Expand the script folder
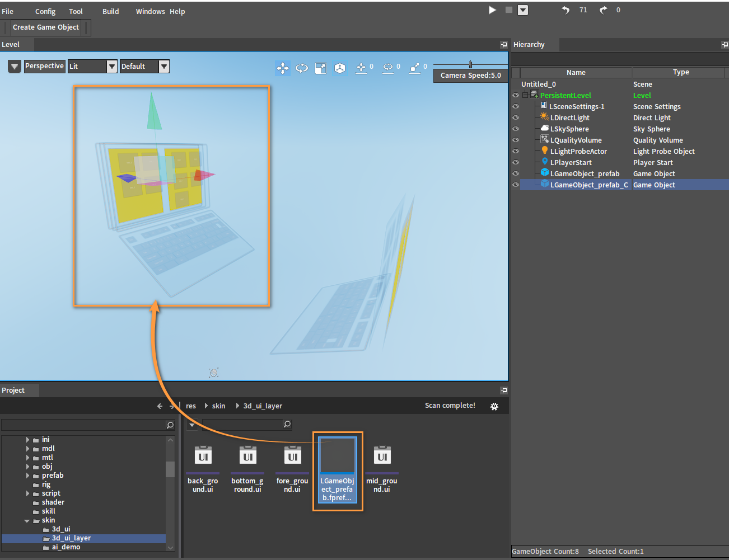Image resolution: width=729 pixels, height=560 pixels. 27,493
